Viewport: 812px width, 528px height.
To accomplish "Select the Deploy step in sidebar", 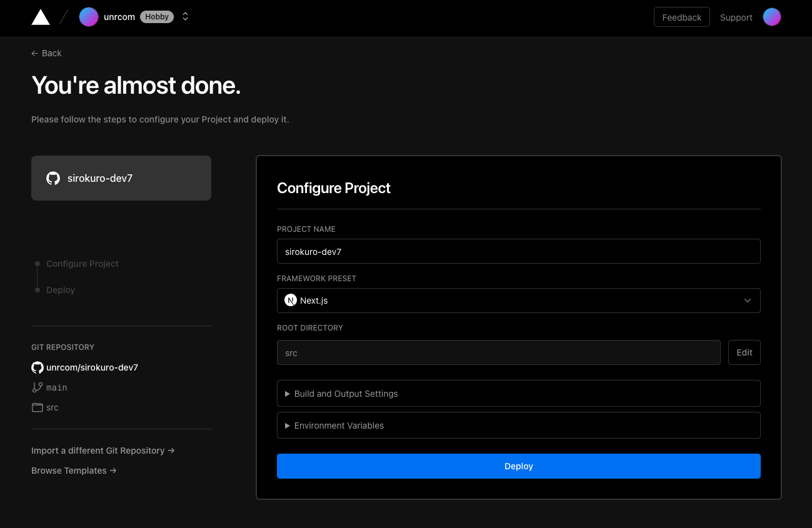I will (61, 290).
